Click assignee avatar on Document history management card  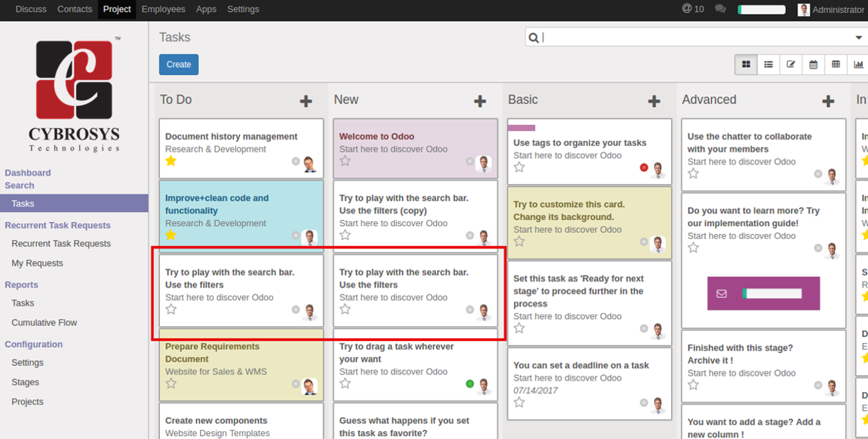[310, 164]
